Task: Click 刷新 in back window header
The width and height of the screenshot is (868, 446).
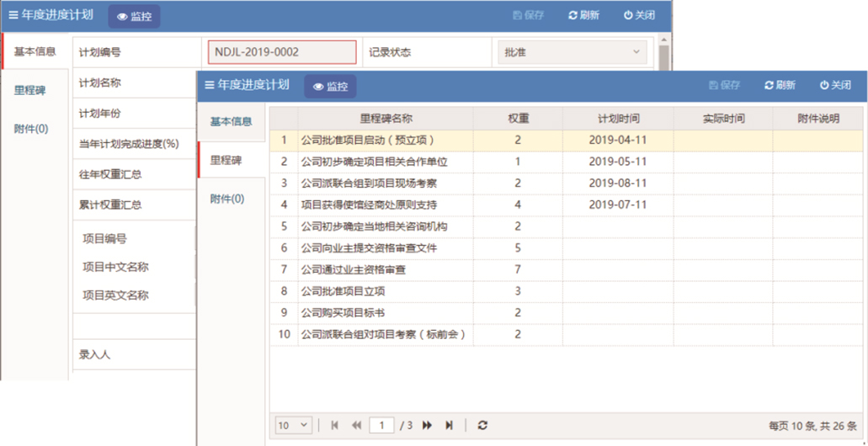Action: 583,15
